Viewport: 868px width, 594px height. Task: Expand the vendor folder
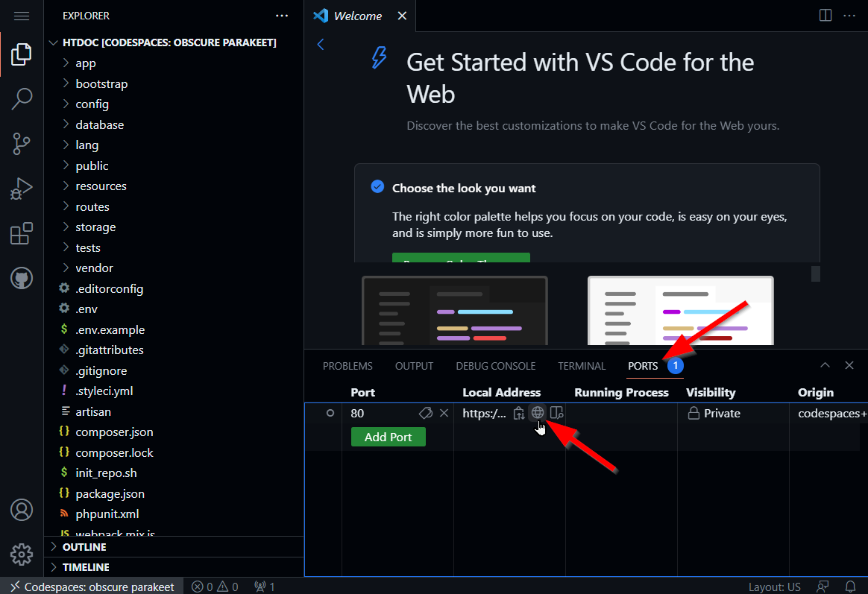(174, 268)
